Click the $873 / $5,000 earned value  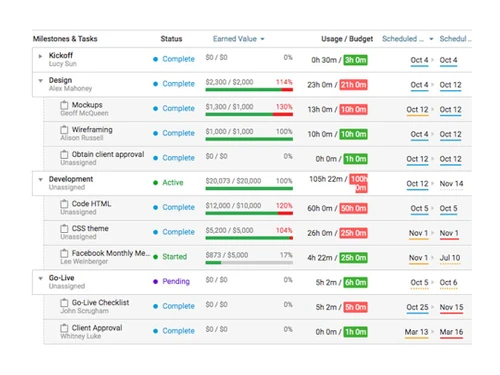227,255
